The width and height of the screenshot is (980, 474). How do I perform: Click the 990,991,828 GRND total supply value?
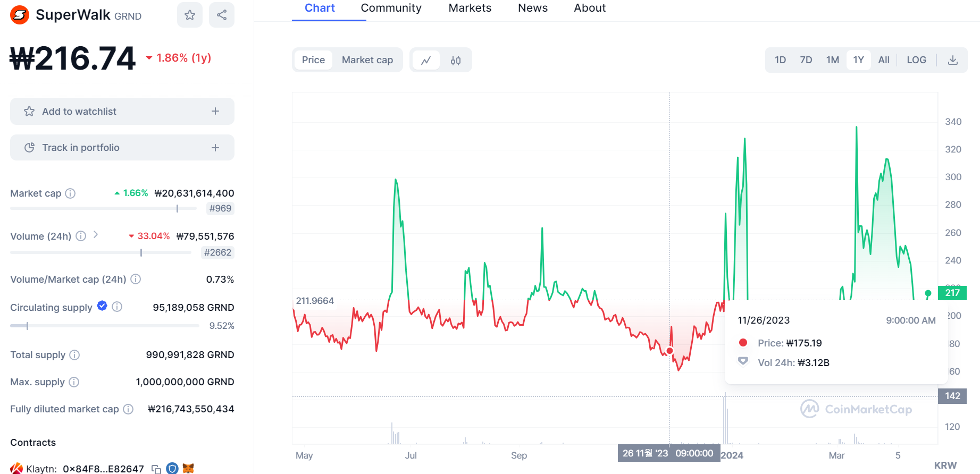(x=190, y=354)
